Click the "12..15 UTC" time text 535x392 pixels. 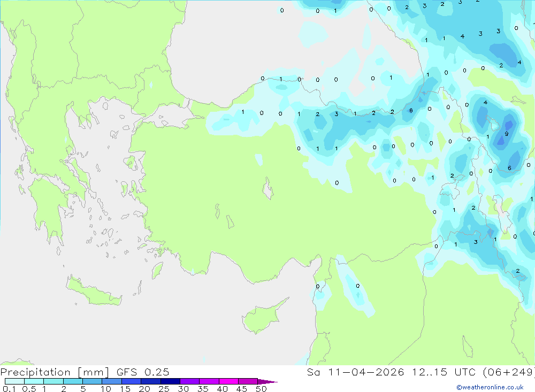[444, 372]
